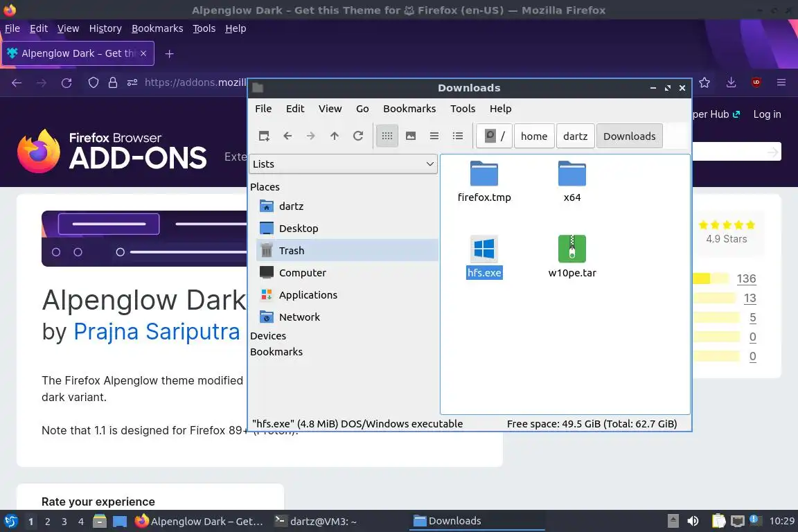This screenshot has width=798, height=532.
Task: Open file manager File menu
Action: (263, 109)
